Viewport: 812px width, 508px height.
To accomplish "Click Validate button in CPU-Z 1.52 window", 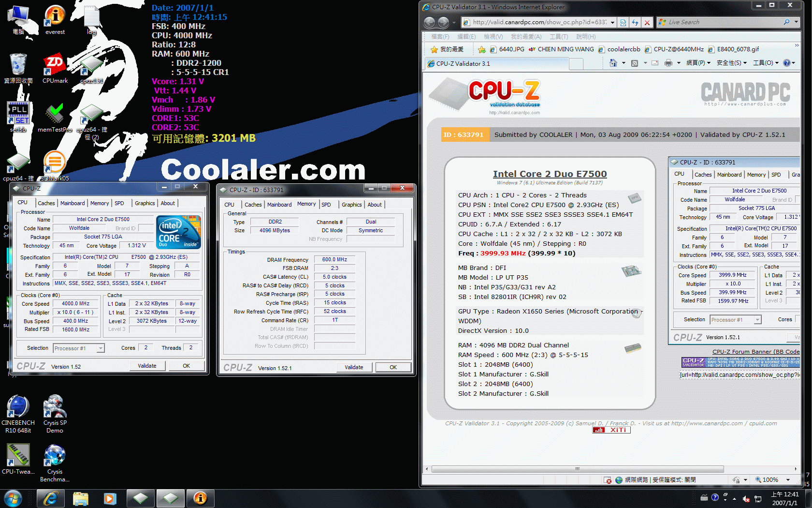I will coord(147,366).
